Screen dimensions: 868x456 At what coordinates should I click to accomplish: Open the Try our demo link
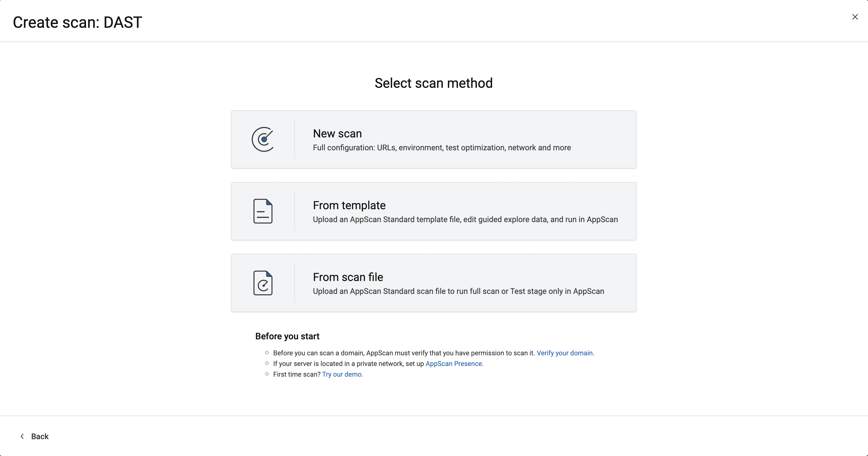point(342,374)
